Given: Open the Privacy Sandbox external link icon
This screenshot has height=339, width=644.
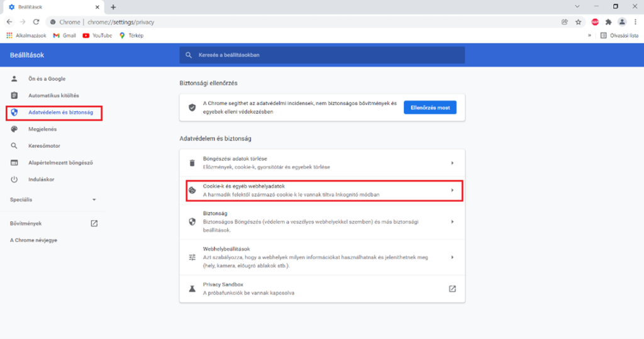Looking at the screenshot, I should [x=452, y=289].
